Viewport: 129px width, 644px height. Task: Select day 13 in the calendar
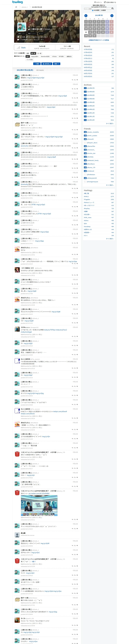[x=107, y=25]
